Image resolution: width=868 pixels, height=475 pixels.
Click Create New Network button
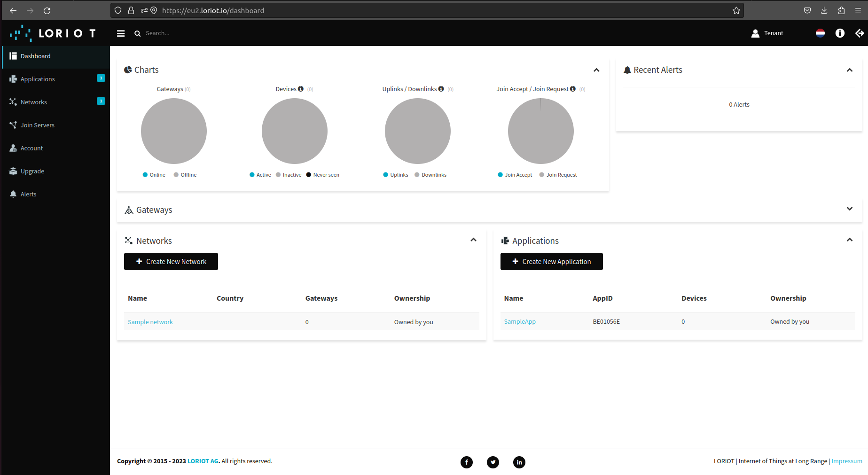171,262
